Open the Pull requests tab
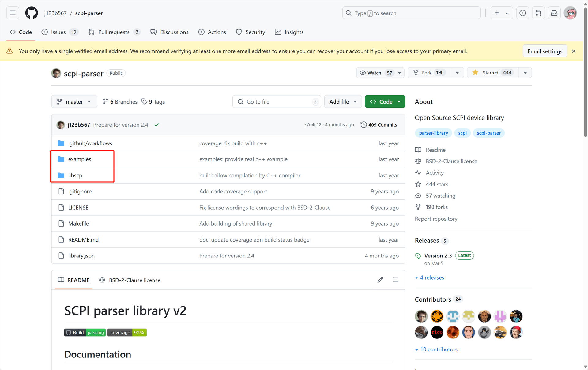The height and width of the screenshot is (370, 588). (114, 32)
